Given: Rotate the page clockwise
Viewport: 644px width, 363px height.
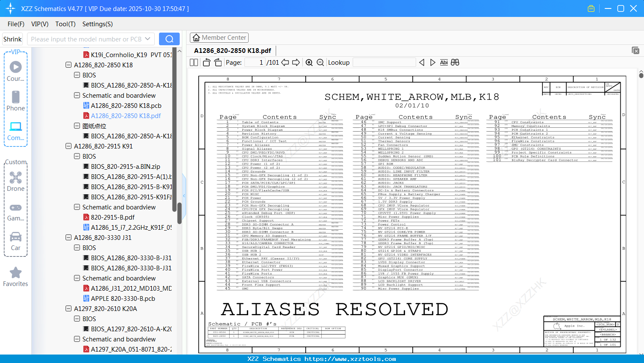Looking at the screenshot, I should pos(218,63).
